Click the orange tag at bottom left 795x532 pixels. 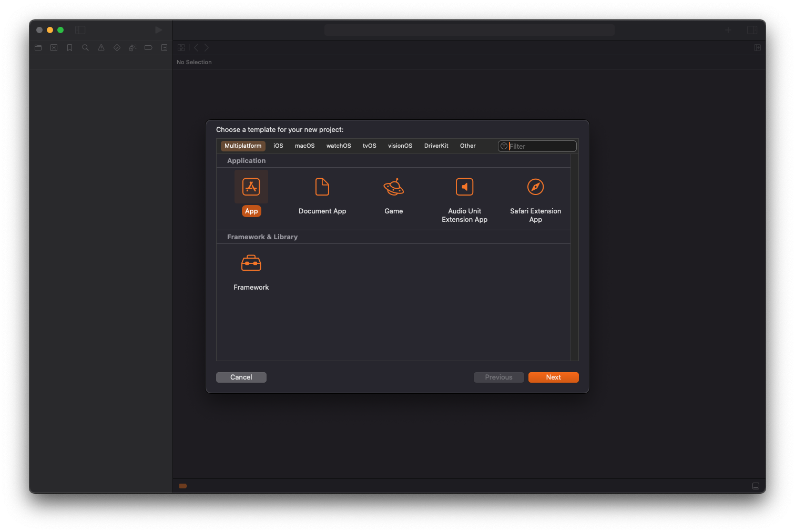point(183,486)
